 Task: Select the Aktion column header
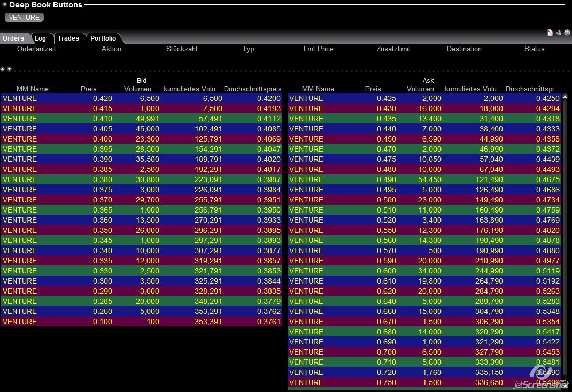point(111,49)
